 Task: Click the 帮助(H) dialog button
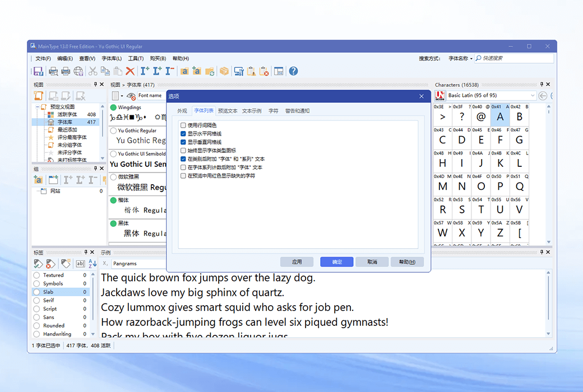(407, 262)
